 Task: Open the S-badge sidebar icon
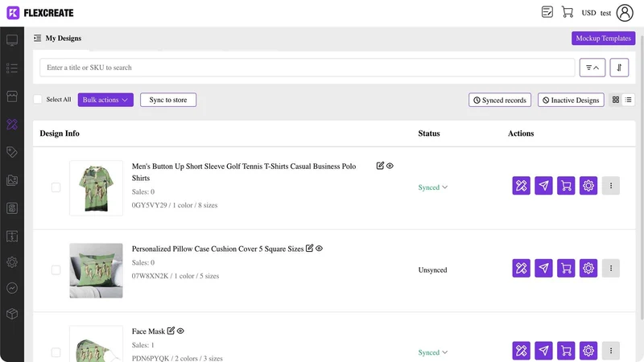coord(12,208)
